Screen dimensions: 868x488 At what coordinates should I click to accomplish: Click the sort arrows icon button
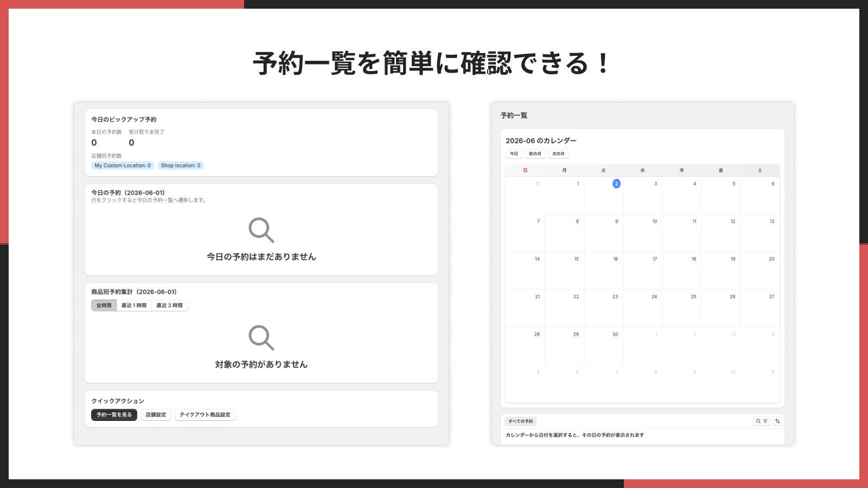click(x=777, y=421)
